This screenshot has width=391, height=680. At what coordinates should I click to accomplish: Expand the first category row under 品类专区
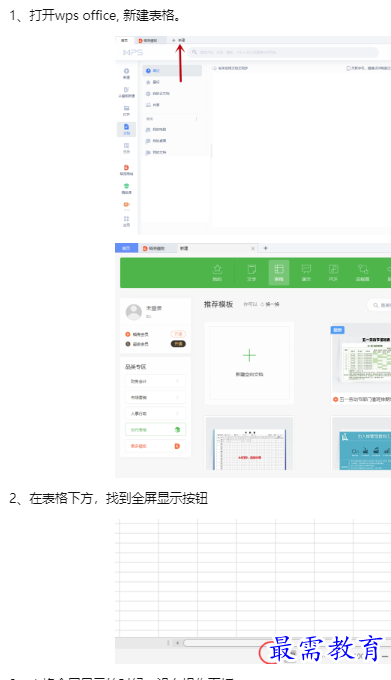(x=155, y=381)
